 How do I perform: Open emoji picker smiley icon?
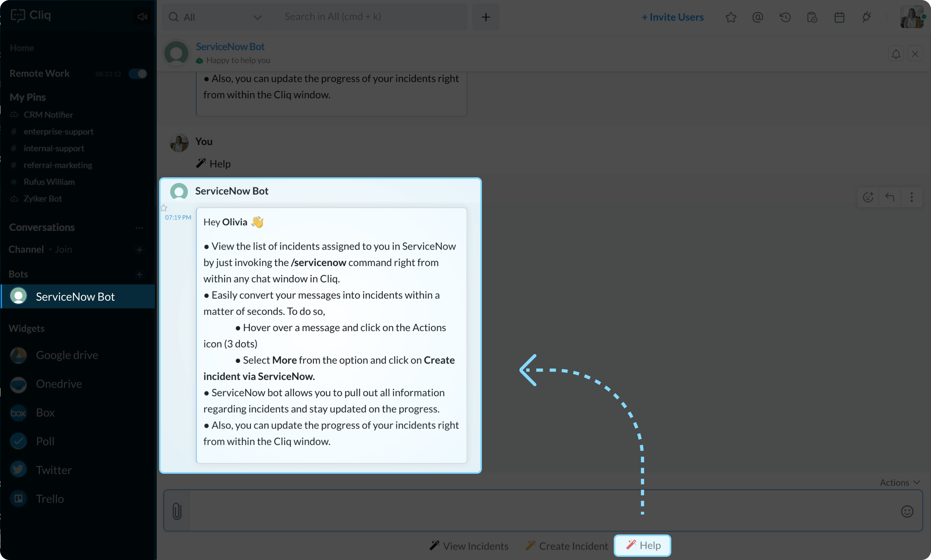point(907,511)
